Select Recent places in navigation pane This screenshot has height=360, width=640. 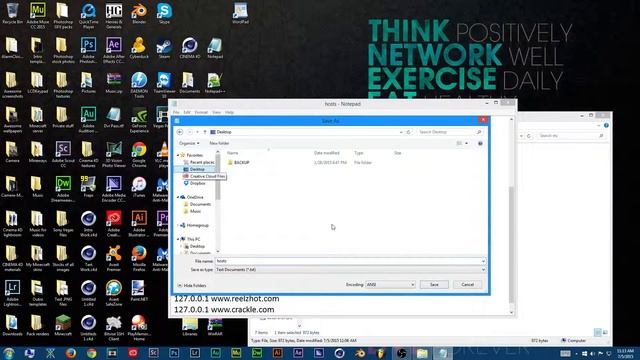(199, 162)
